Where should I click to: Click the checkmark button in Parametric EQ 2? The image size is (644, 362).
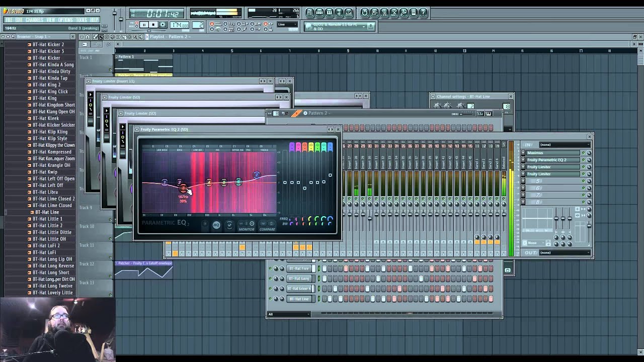coord(229,225)
